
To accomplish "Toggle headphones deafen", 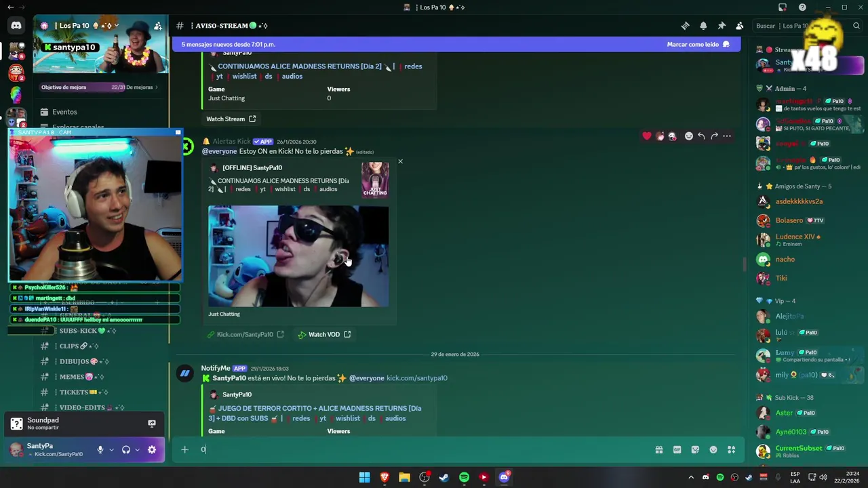I will click(125, 449).
